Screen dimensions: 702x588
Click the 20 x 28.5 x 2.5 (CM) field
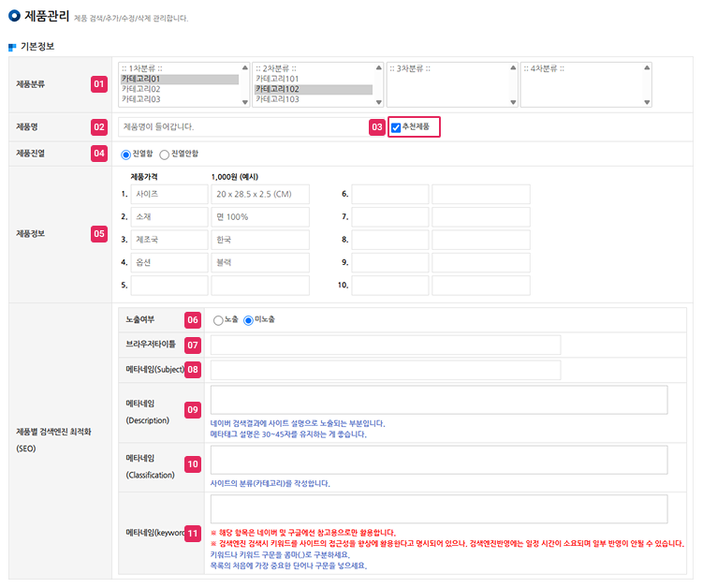[260, 195]
